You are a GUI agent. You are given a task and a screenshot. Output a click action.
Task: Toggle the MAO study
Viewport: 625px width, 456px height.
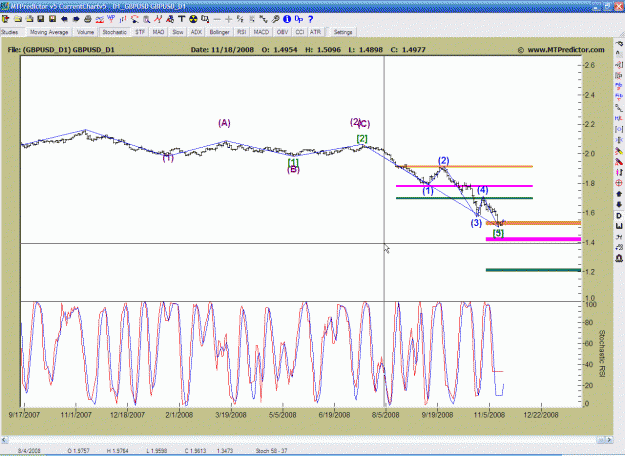pos(158,32)
